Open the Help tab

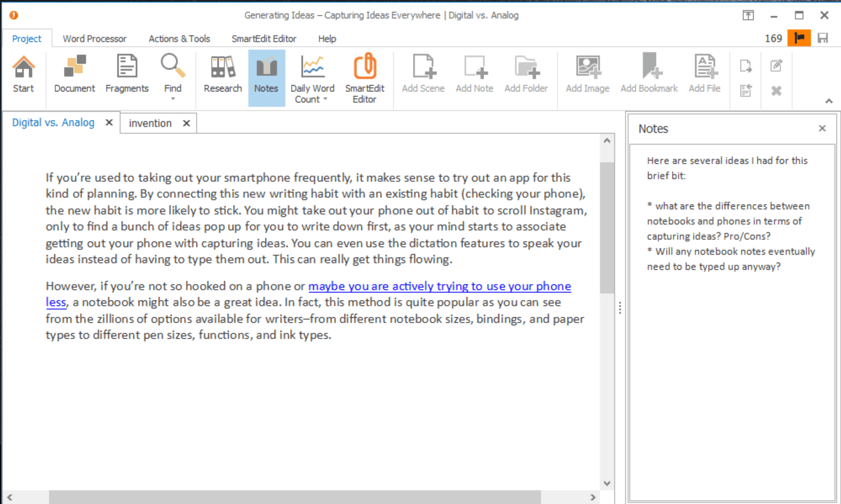[x=327, y=39]
